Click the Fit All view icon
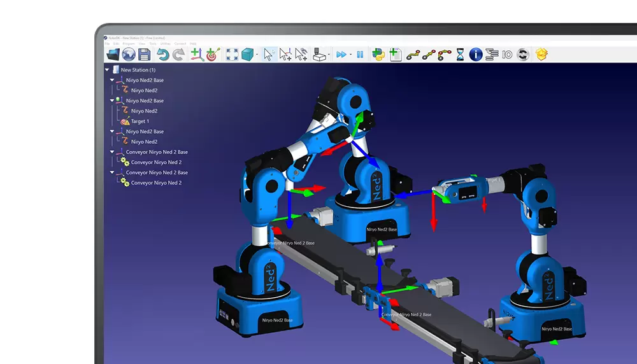Viewport: 637px width, 364px height. [x=233, y=55]
